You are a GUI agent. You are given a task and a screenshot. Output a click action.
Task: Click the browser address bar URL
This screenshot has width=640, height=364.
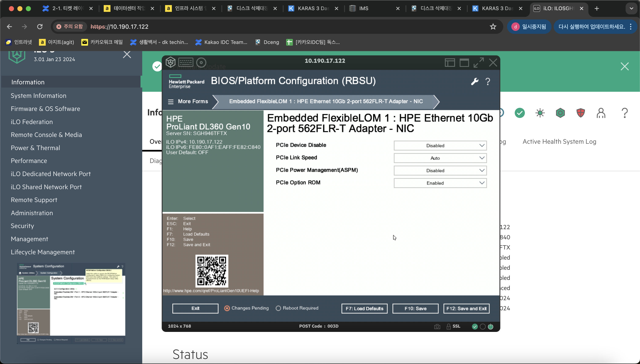pyautogui.click(x=119, y=26)
